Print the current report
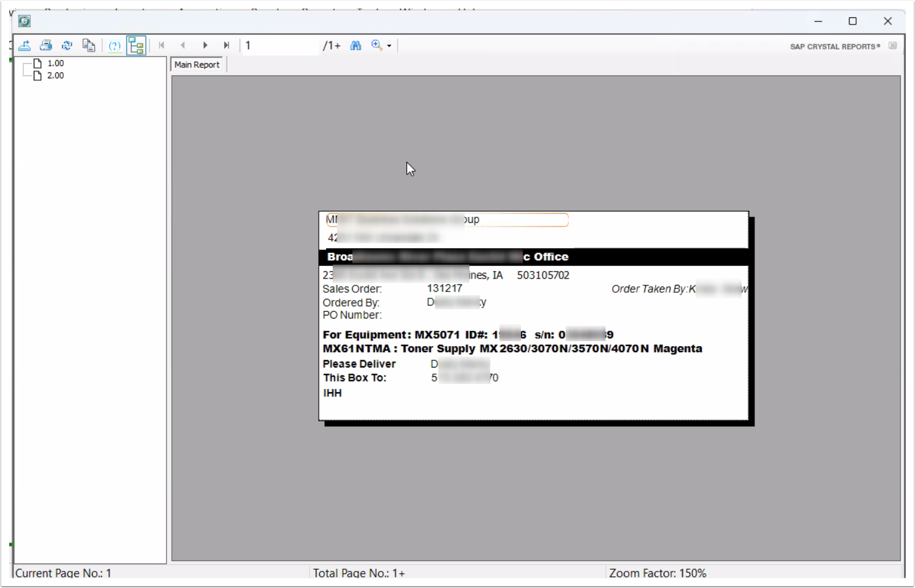 tap(46, 45)
